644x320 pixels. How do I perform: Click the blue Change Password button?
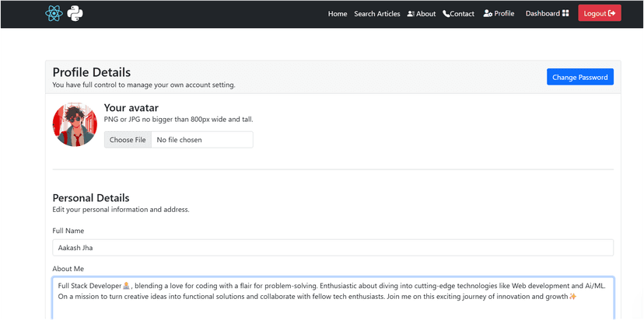(579, 77)
